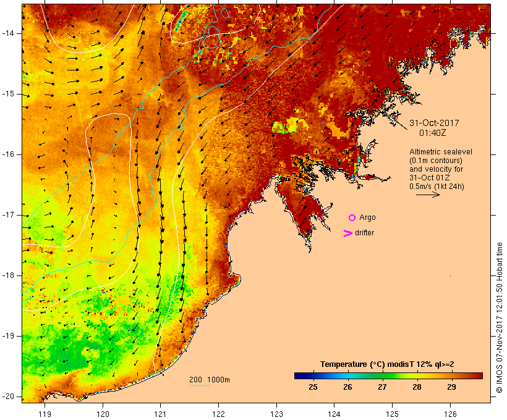Click the '25' color bar tick label

pyautogui.click(x=313, y=387)
